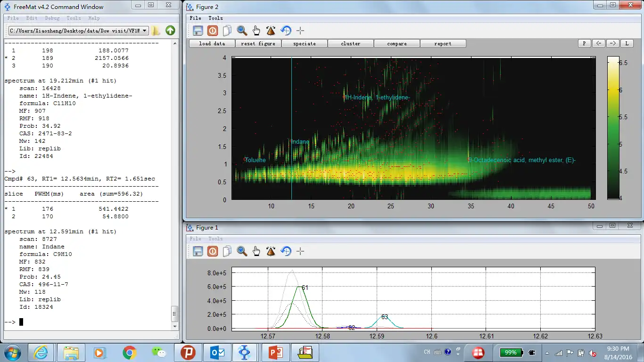This screenshot has width=644, height=362.
Task: Click the compare button
Action: (x=397, y=43)
